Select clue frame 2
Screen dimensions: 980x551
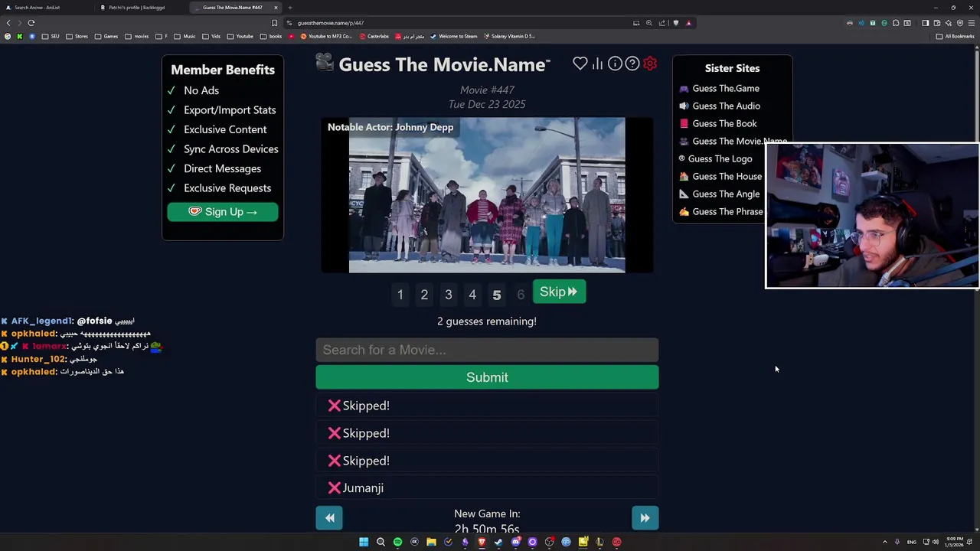tap(424, 295)
